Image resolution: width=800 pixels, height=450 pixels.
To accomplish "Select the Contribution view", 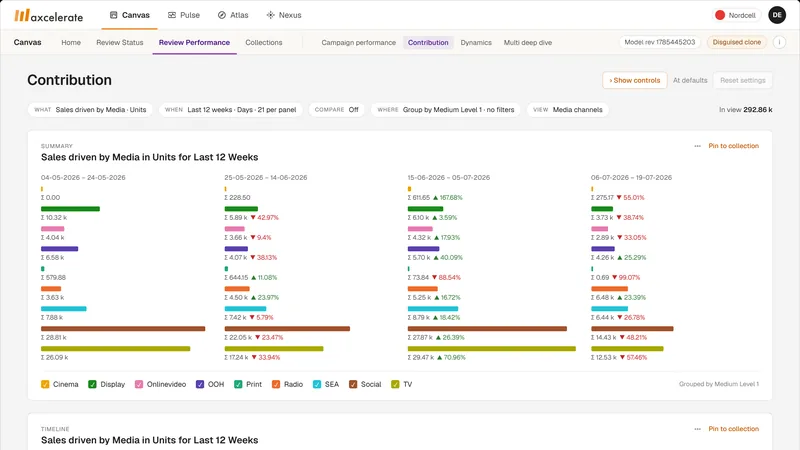I will 428,42.
